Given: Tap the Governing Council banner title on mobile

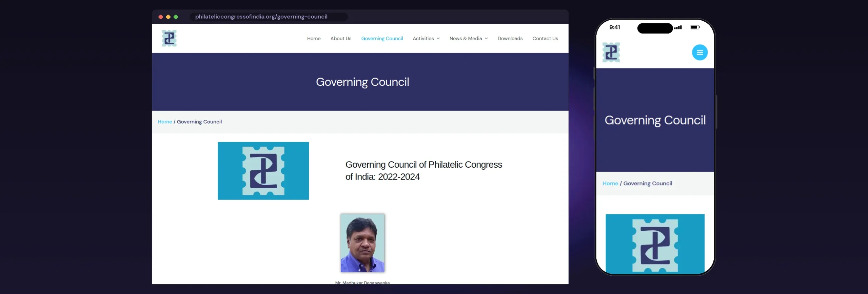Looking at the screenshot, I should tap(655, 120).
